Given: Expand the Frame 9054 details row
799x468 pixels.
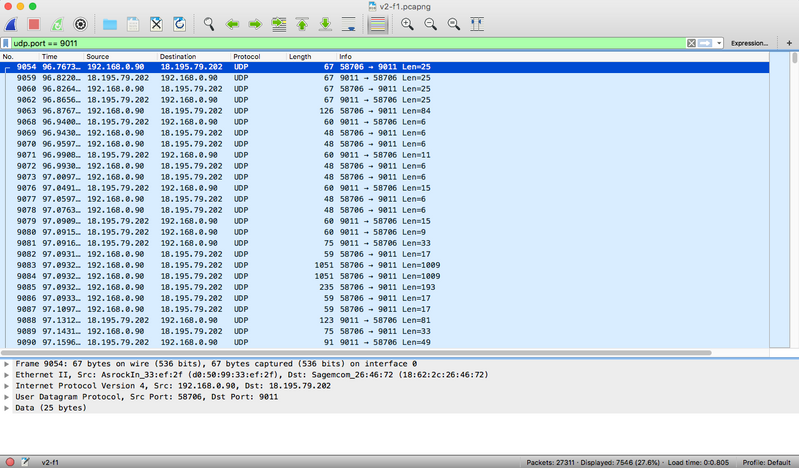Looking at the screenshot, I should [x=7, y=364].
